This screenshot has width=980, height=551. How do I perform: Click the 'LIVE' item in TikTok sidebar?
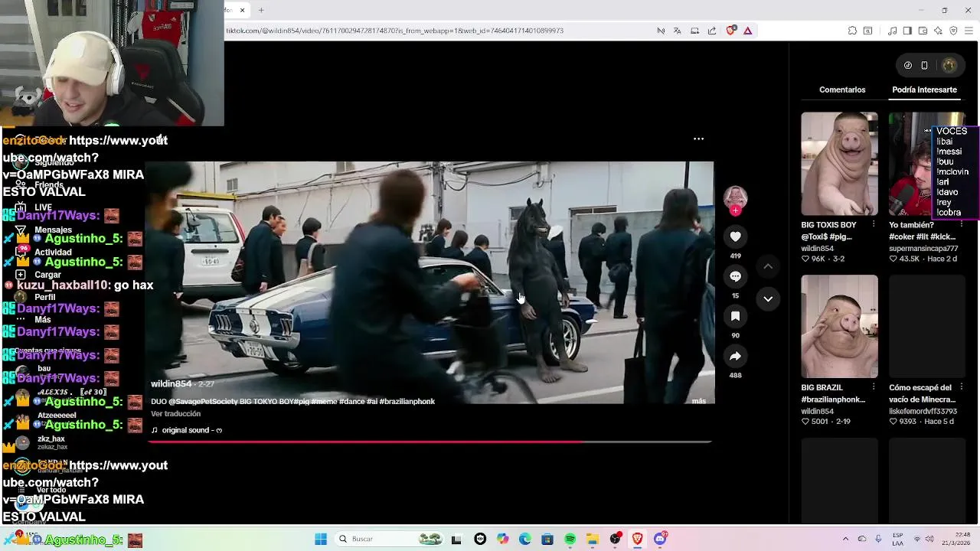coord(43,207)
